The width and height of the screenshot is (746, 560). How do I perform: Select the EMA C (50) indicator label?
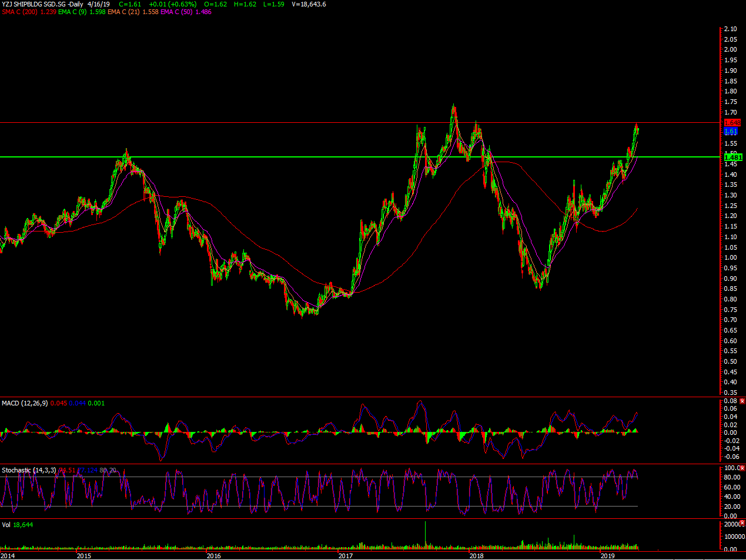click(177, 12)
